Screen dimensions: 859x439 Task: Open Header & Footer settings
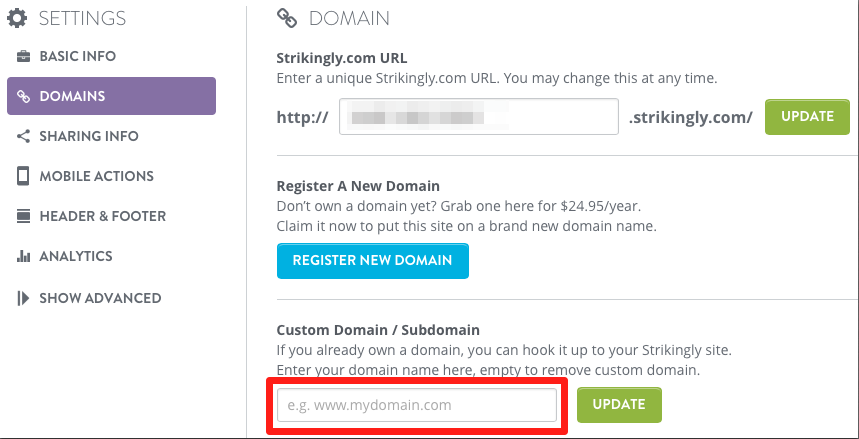coord(102,216)
